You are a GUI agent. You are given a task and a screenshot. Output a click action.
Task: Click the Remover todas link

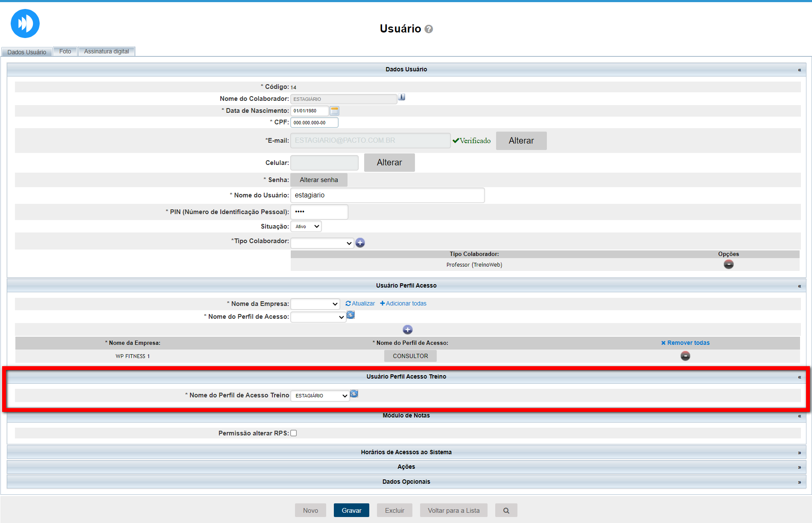(x=685, y=343)
